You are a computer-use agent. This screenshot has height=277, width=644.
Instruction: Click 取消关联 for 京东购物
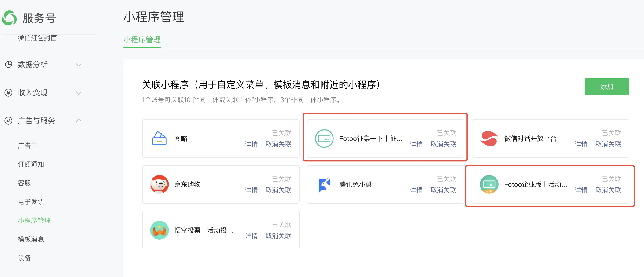(278, 190)
